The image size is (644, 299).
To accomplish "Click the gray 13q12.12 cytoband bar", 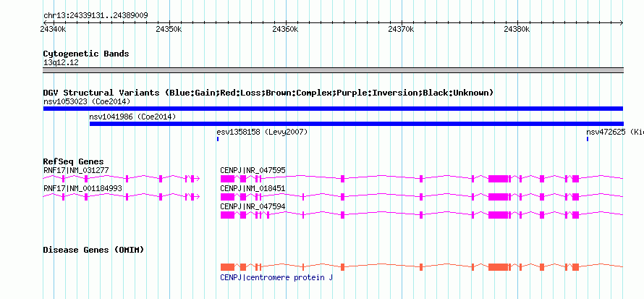I will point(333,70).
